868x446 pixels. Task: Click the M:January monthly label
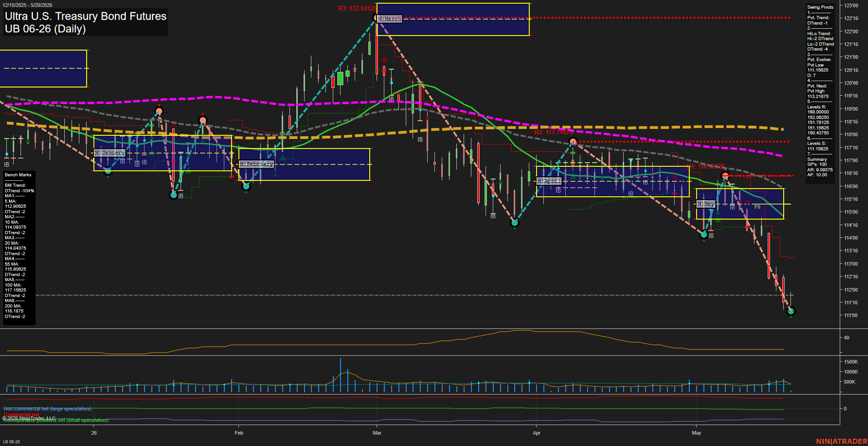pos(109,153)
